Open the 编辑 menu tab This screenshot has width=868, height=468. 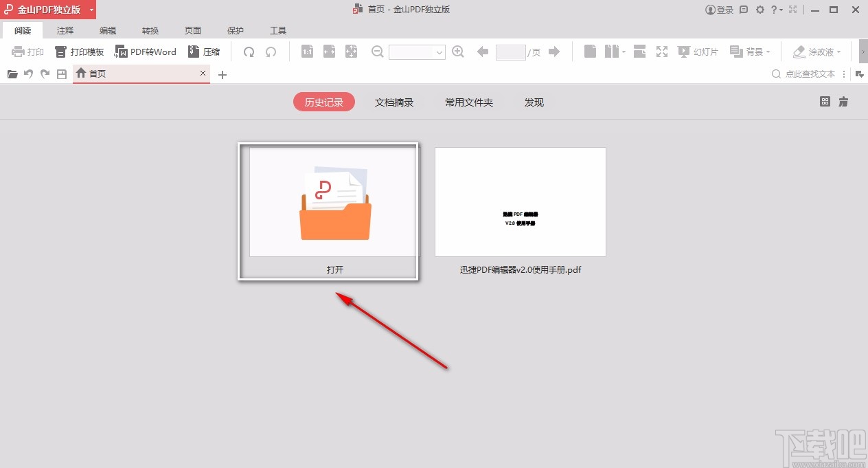107,30
